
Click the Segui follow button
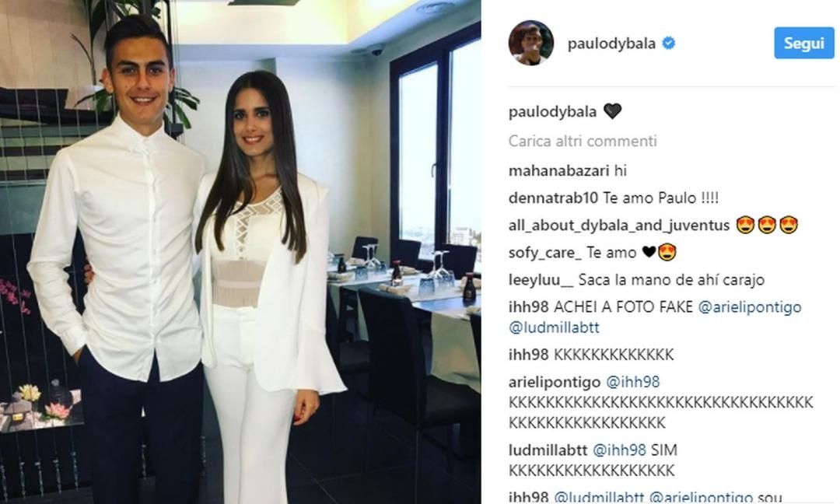(803, 43)
